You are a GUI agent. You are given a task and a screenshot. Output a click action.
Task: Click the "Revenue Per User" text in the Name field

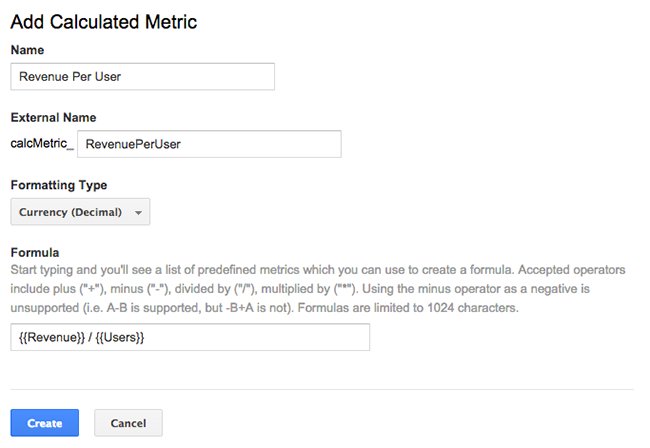(70, 77)
